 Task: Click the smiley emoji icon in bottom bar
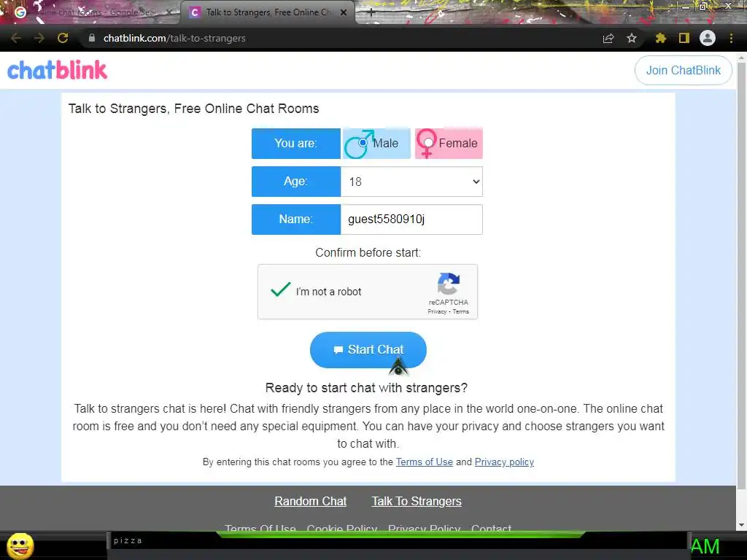(20, 545)
